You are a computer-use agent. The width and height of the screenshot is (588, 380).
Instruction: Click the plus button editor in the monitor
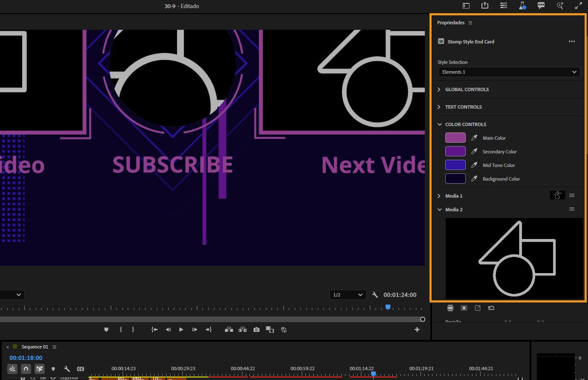tap(417, 329)
